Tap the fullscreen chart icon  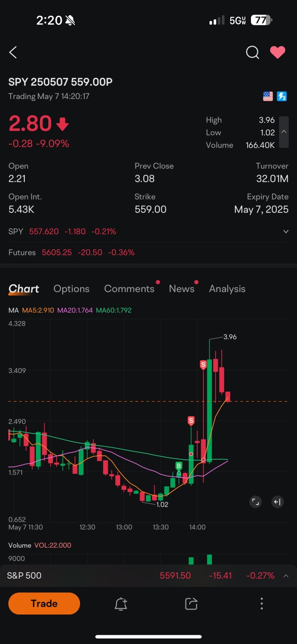256,502
